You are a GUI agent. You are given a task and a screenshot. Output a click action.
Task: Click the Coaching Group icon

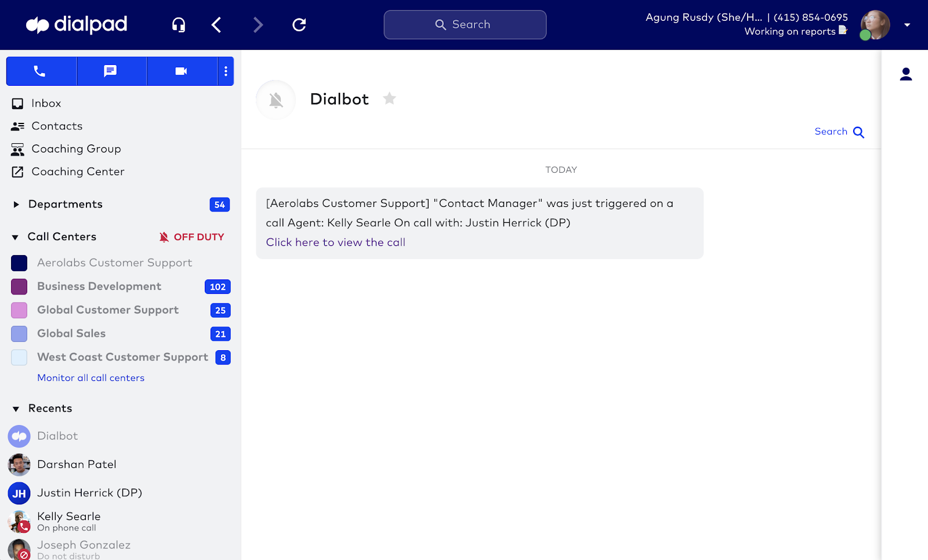tap(18, 150)
